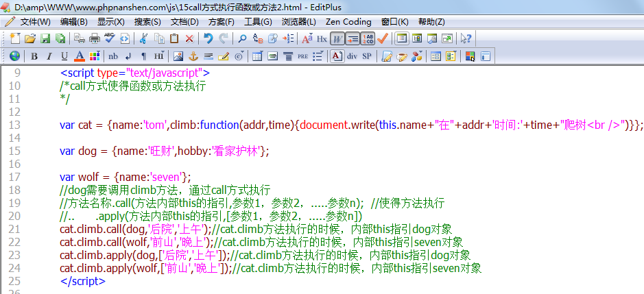The height and width of the screenshot is (294, 644).
Task: Click the Find in Files icon
Action: pos(273,38)
